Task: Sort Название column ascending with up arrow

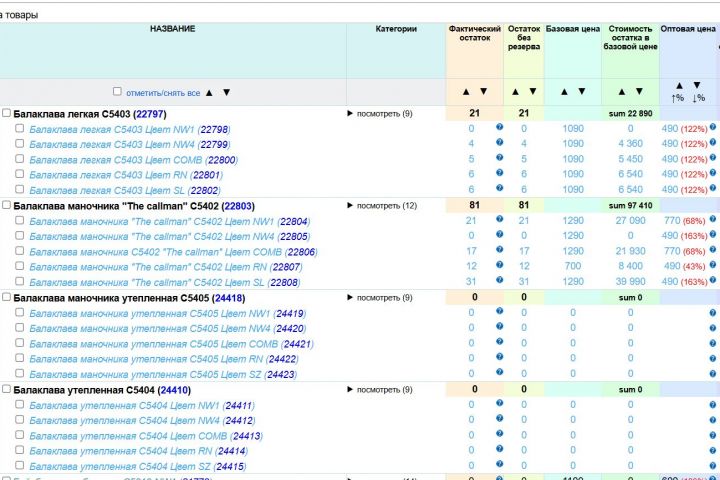Action: tap(209, 92)
